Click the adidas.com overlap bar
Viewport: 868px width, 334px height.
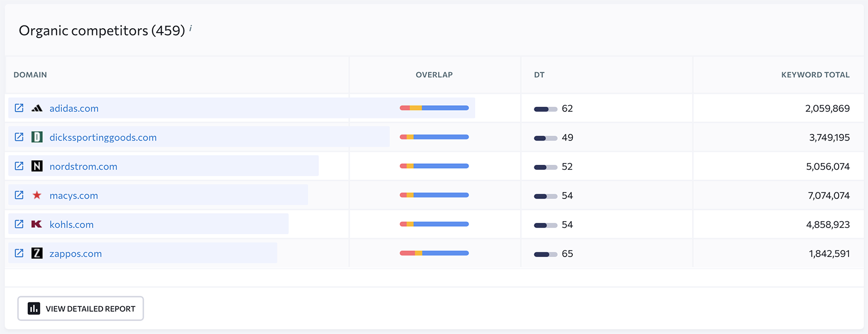click(x=434, y=108)
